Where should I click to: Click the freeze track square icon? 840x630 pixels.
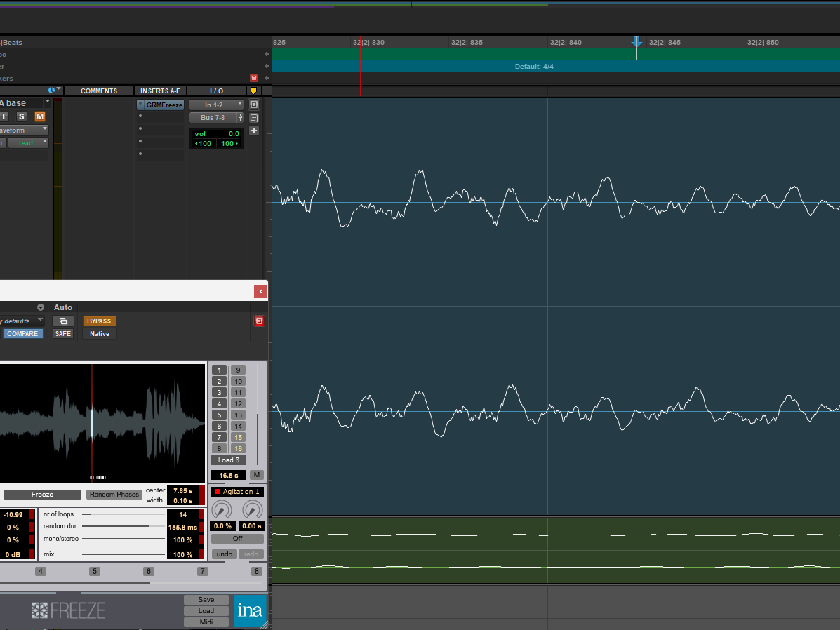pos(254,105)
